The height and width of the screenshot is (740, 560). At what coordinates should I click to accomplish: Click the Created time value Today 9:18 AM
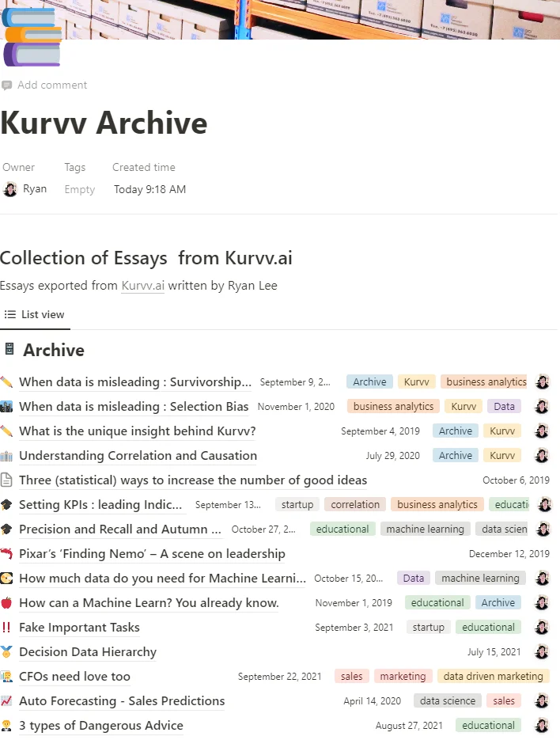149,190
